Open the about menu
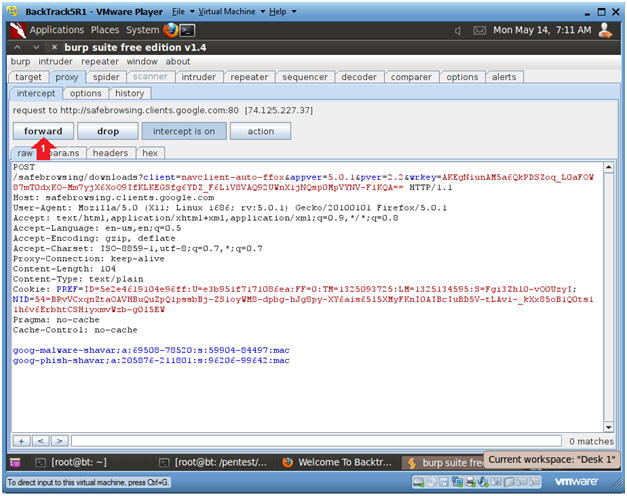The height and width of the screenshot is (496, 627). point(178,62)
